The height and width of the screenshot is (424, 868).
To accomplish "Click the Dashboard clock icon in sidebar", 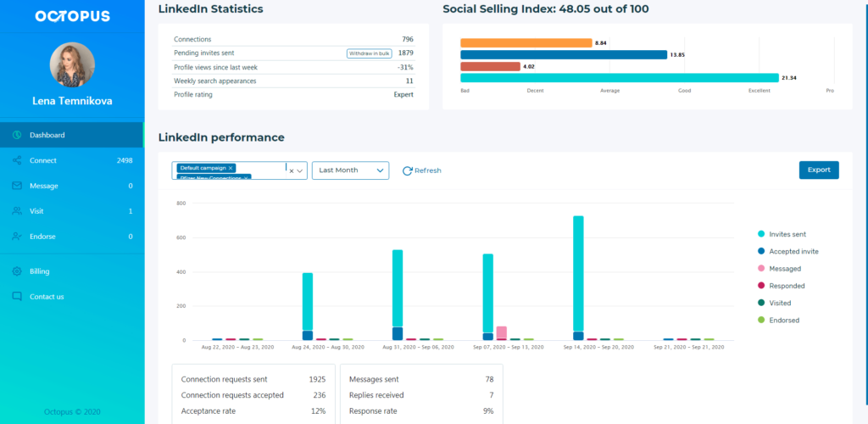I will (x=17, y=135).
